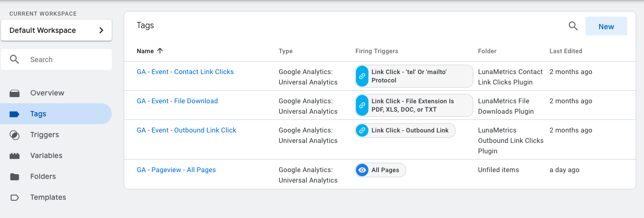
Task: Click the search magnifier icon in Tags header
Action: 573,26
